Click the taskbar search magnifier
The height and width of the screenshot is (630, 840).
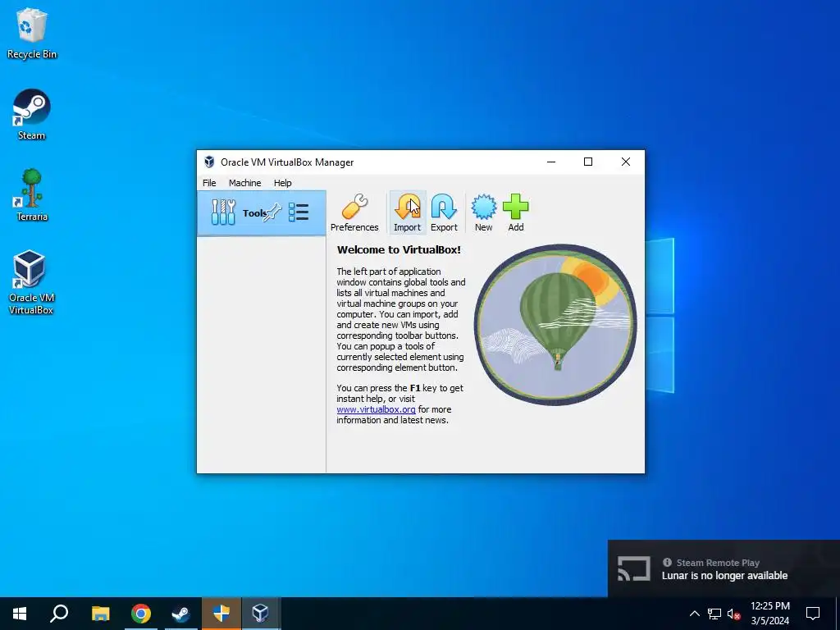pos(59,614)
